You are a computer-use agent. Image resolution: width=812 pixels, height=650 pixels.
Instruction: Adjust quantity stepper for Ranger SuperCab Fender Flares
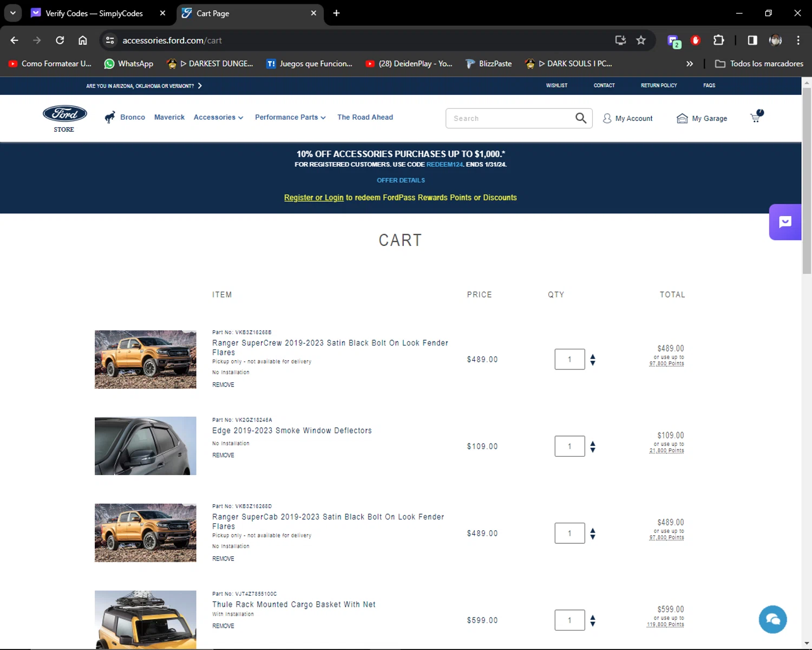[593, 534]
